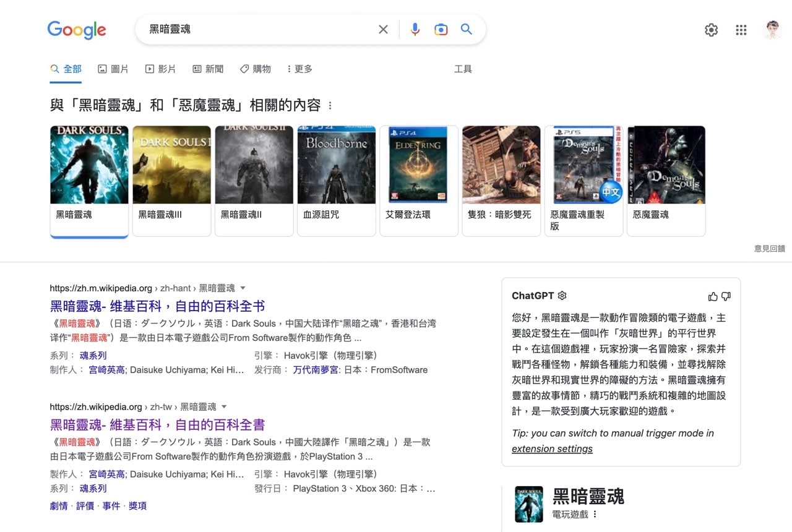Screen dimensions: 792x532
Task: Click the 黑暗靈魂 knowledge panel title
Action: 588,496
